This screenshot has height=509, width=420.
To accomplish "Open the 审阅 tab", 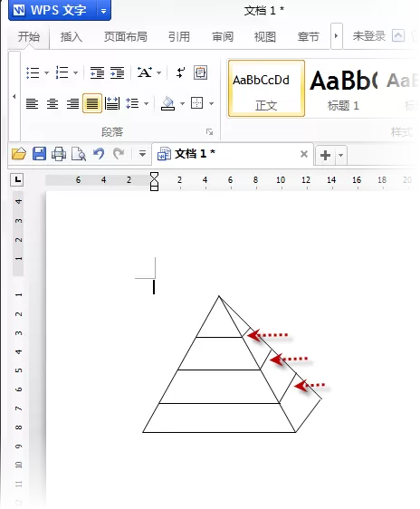I will click(x=223, y=36).
